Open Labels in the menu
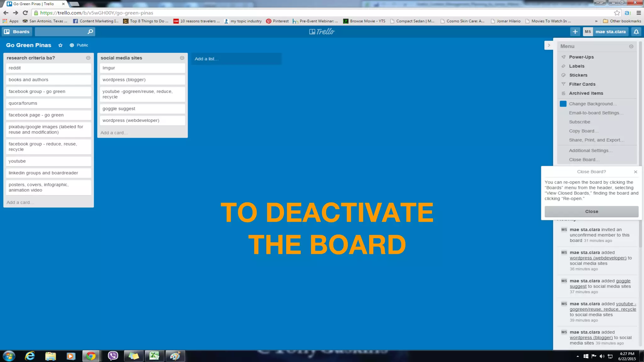 576,66
